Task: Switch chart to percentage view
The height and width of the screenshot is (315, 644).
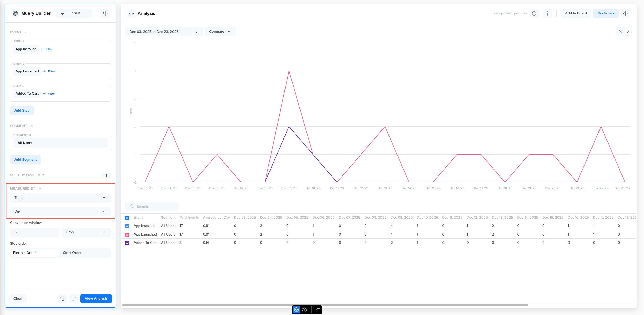Action: (620, 32)
